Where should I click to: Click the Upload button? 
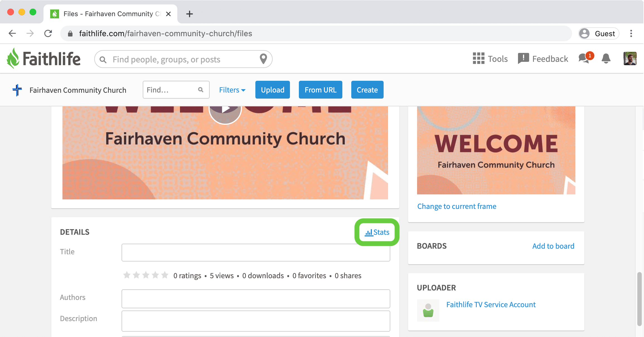point(273,90)
